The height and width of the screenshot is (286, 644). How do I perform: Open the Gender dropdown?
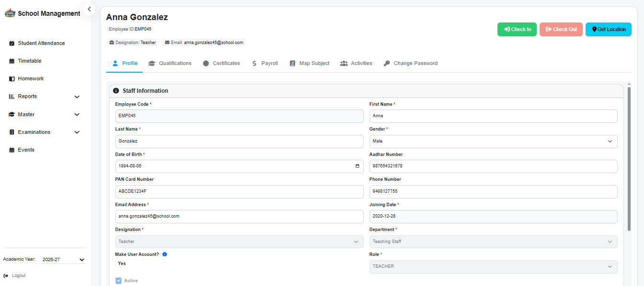493,141
